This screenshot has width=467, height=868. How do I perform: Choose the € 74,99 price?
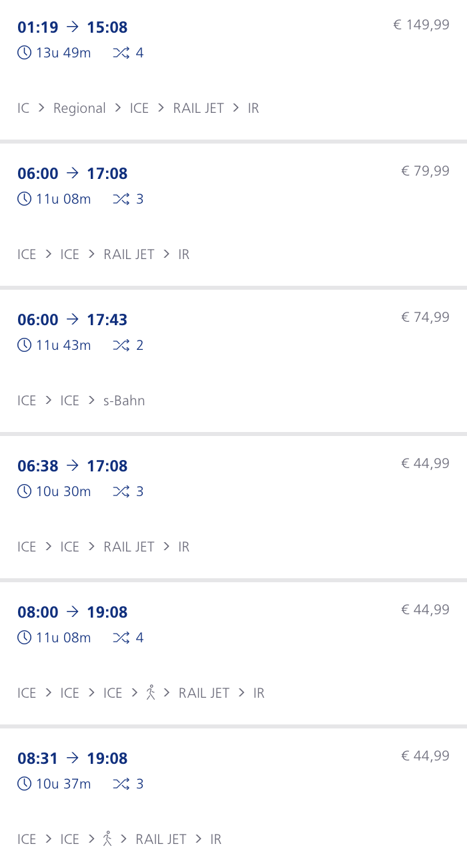pos(425,317)
